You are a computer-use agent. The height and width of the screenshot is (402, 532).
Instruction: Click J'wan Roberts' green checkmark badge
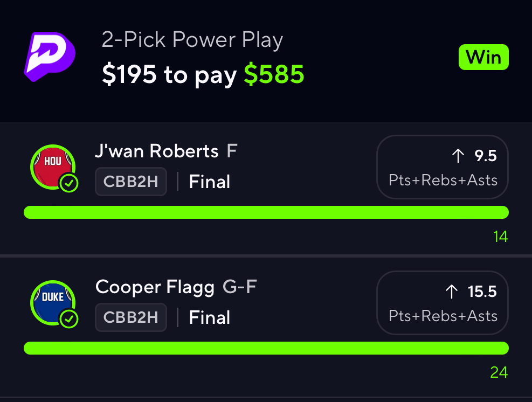point(69,184)
